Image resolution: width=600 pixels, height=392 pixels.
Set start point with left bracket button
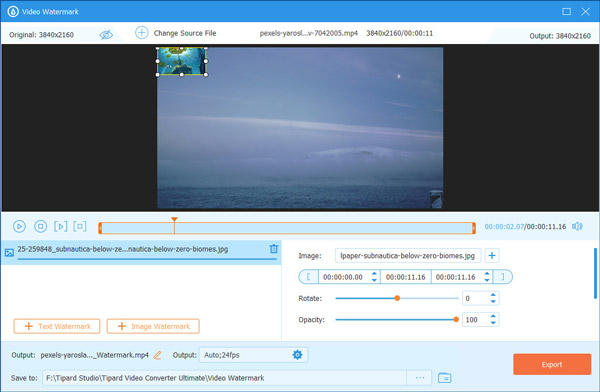click(x=308, y=277)
